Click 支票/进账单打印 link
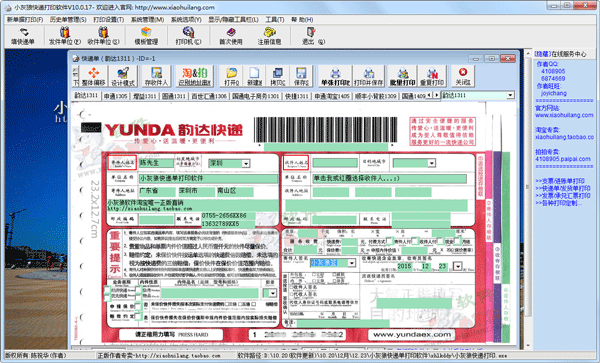Image resolution: width=600 pixels, height=363 pixels. tap(560, 181)
